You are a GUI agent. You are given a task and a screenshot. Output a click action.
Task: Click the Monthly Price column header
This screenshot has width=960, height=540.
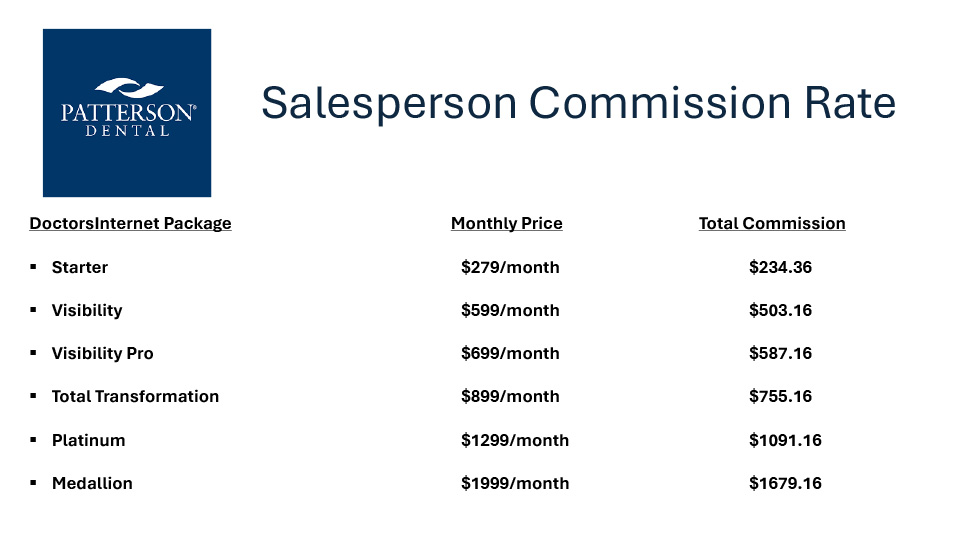(x=506, y=223)
